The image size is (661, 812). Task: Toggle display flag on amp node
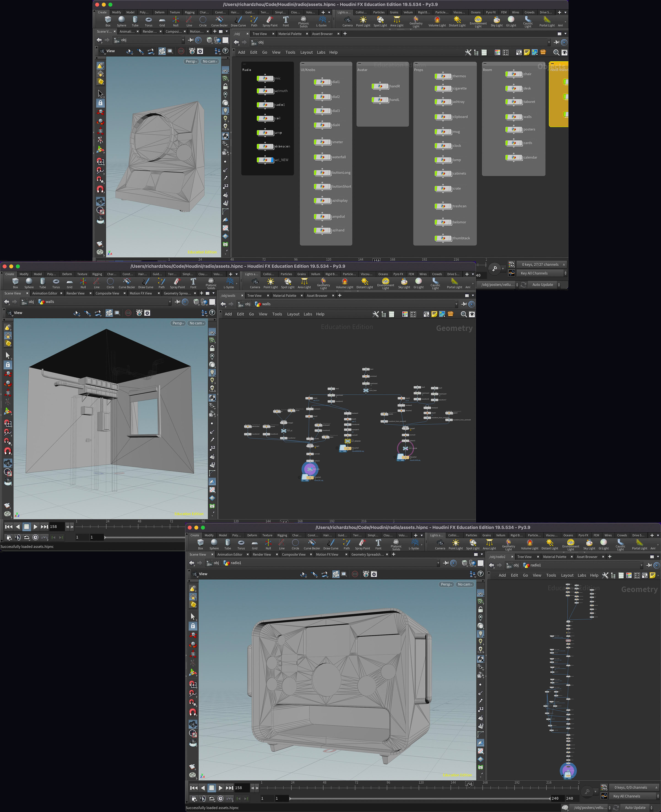pos(272,132)
